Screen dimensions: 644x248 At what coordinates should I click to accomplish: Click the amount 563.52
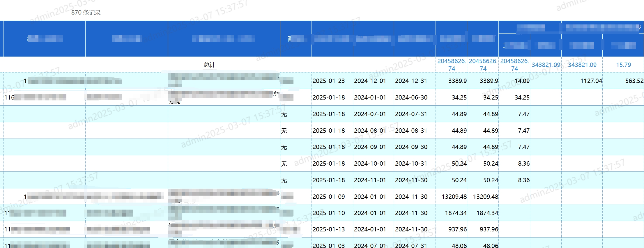pos(634,81)
